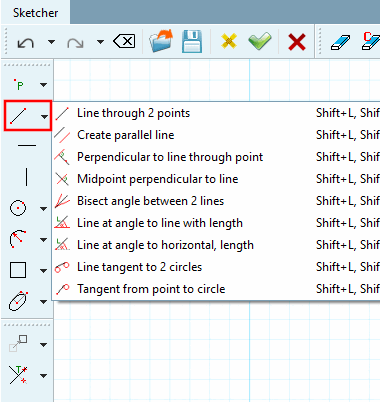
Task: Select the Circle tool icon
Action: (18, 209)
